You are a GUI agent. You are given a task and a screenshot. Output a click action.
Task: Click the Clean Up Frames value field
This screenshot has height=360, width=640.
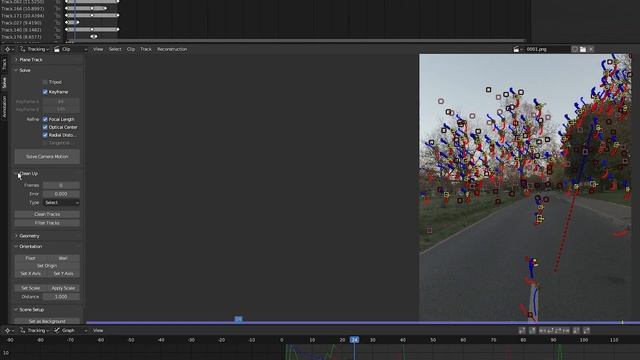pos(61,185)
